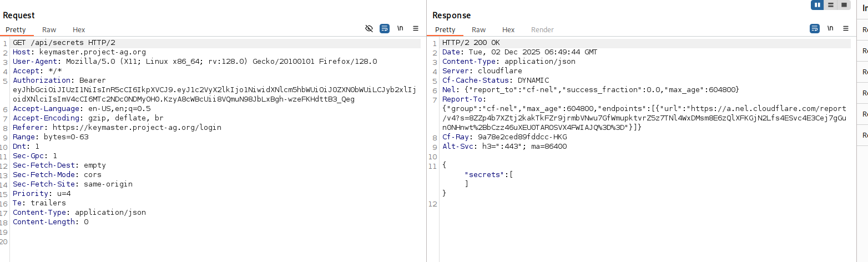Switch Response view to Raw tab
The image size is (868, 262).
coord(478,30)
